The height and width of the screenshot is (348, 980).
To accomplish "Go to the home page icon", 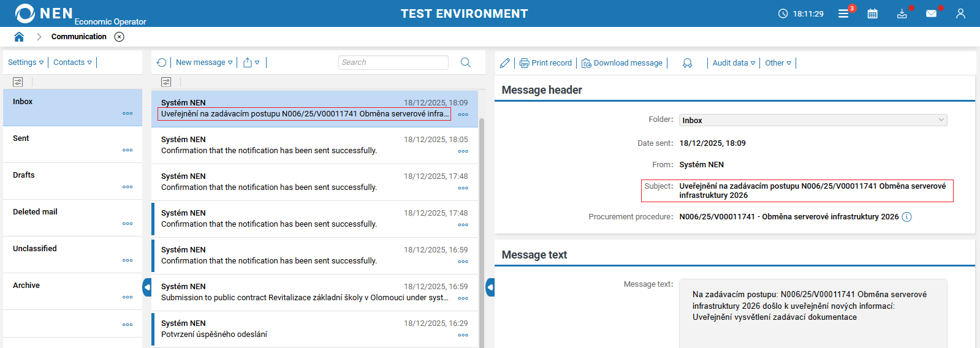I will 19,37.
